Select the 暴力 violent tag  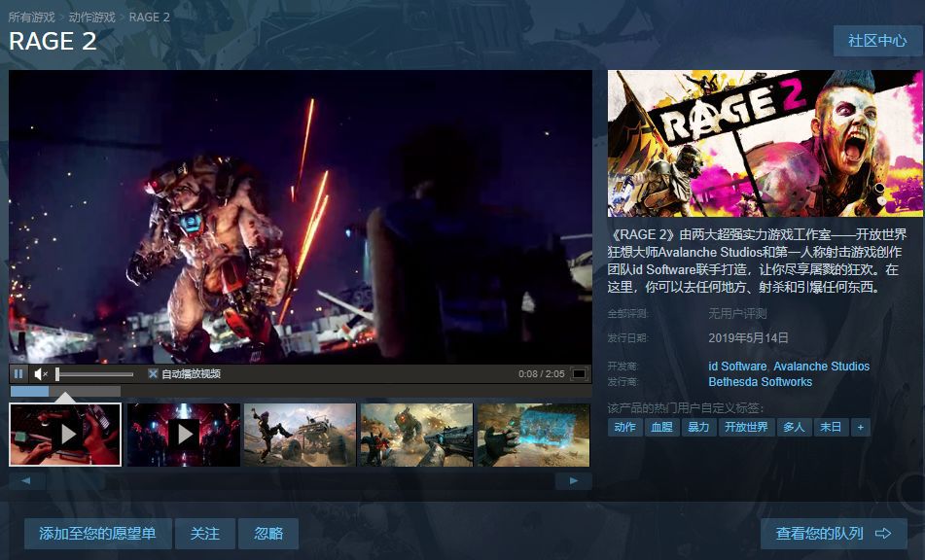[698, 427]
